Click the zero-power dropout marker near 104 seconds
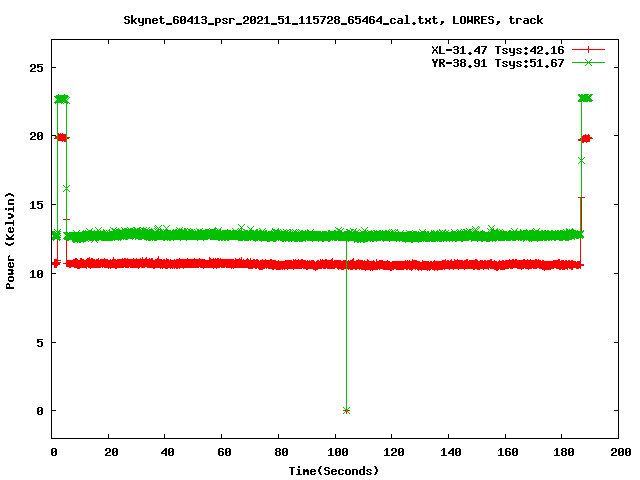 click(347, 411)
